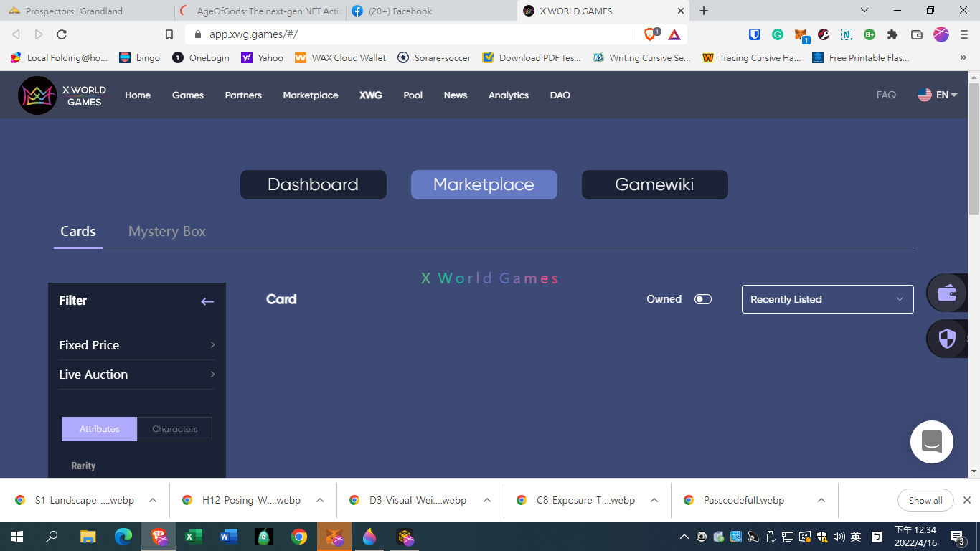Open the XWG navigation item
Screen dimensions: 980x551
click(x=371, y=95)
